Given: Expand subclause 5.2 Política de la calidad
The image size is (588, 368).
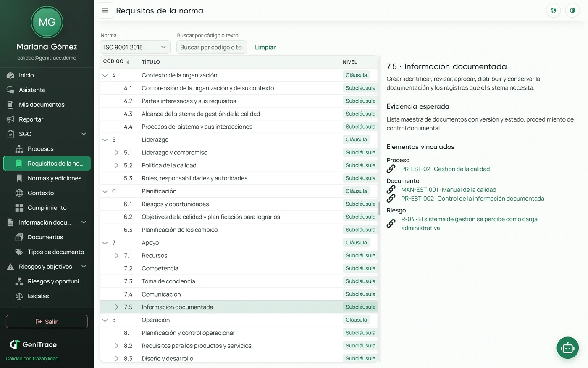Looking at the screenshot, I should tap(117, 165).
